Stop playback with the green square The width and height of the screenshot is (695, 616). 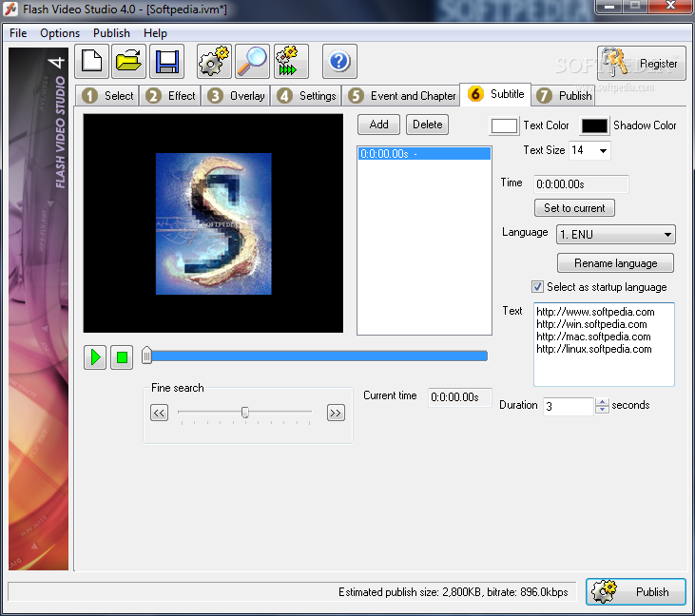point(122,357)
